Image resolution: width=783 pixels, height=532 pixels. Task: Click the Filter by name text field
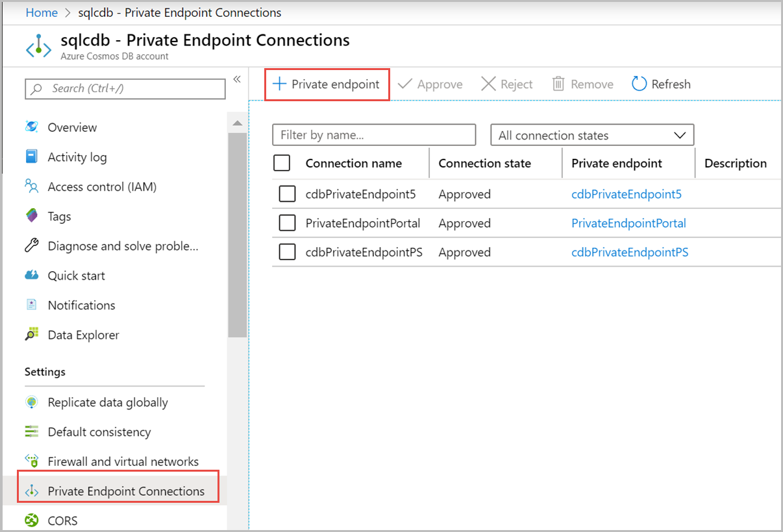click(374, 136)
